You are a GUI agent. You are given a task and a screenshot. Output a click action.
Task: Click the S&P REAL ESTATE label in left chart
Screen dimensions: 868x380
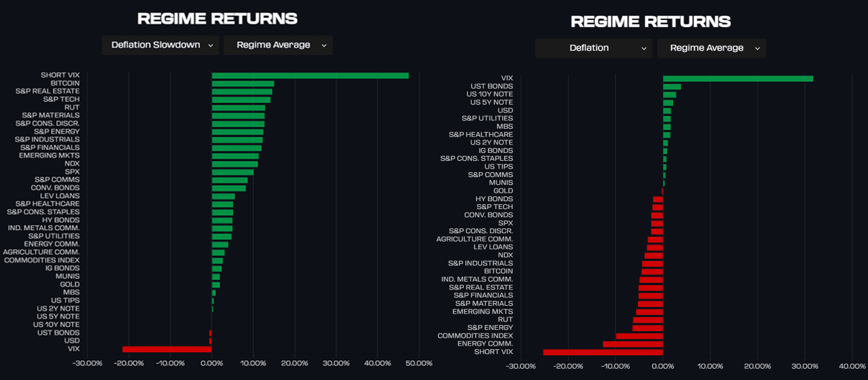48,91
